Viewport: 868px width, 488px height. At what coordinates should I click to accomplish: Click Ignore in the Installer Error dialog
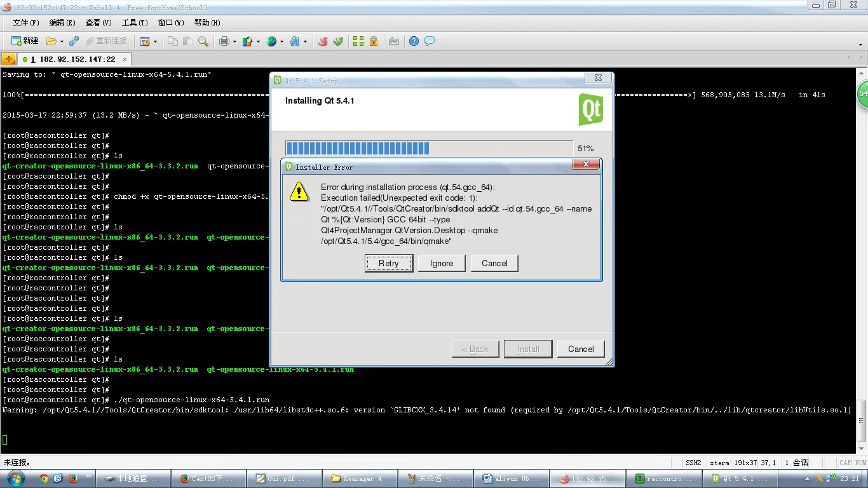pos(442,263)
